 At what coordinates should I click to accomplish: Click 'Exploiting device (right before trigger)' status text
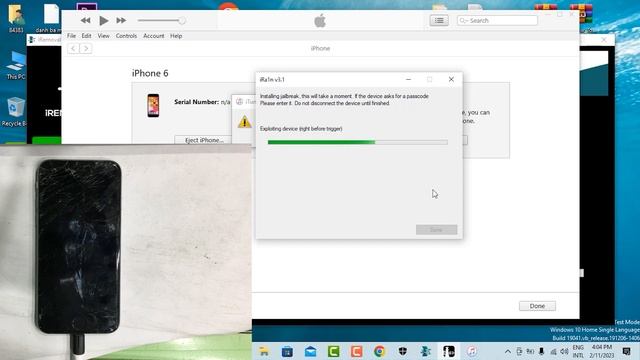(x=301, y=129)
